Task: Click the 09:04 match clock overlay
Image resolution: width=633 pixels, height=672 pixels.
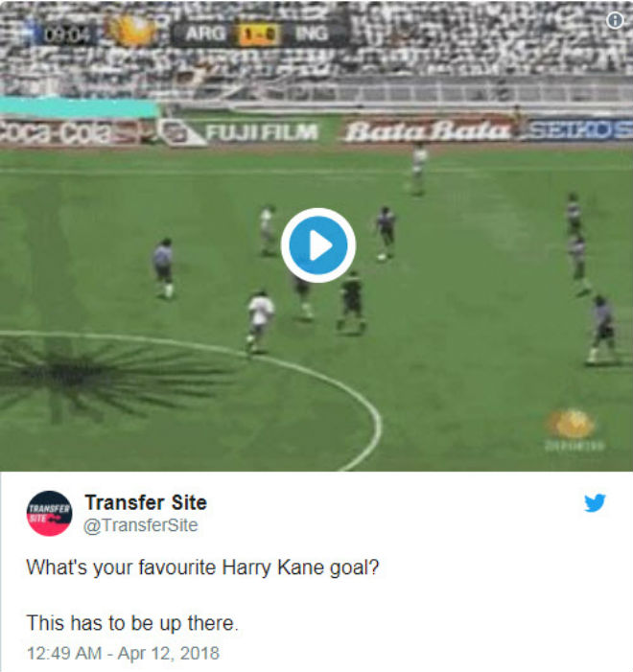Action: (66, 35)
